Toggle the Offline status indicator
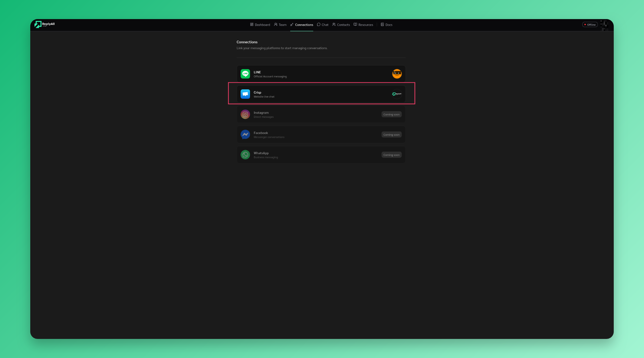 click(590, 25)
